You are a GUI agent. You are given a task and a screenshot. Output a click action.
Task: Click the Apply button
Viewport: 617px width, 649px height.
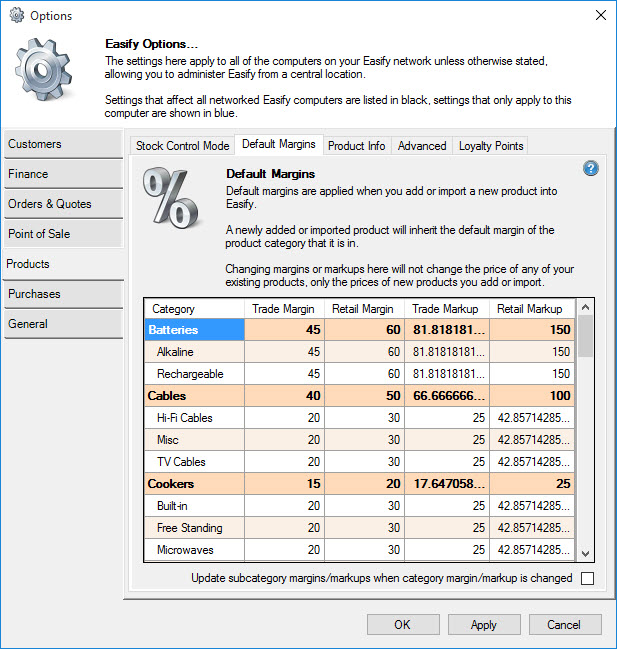[484, 625]
